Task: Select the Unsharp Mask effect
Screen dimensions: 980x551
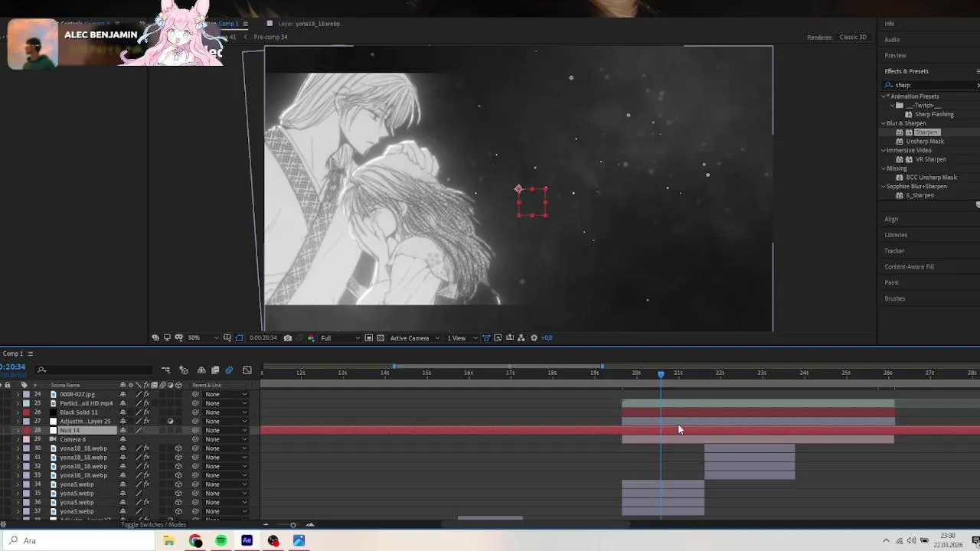Action: (925, 142)
